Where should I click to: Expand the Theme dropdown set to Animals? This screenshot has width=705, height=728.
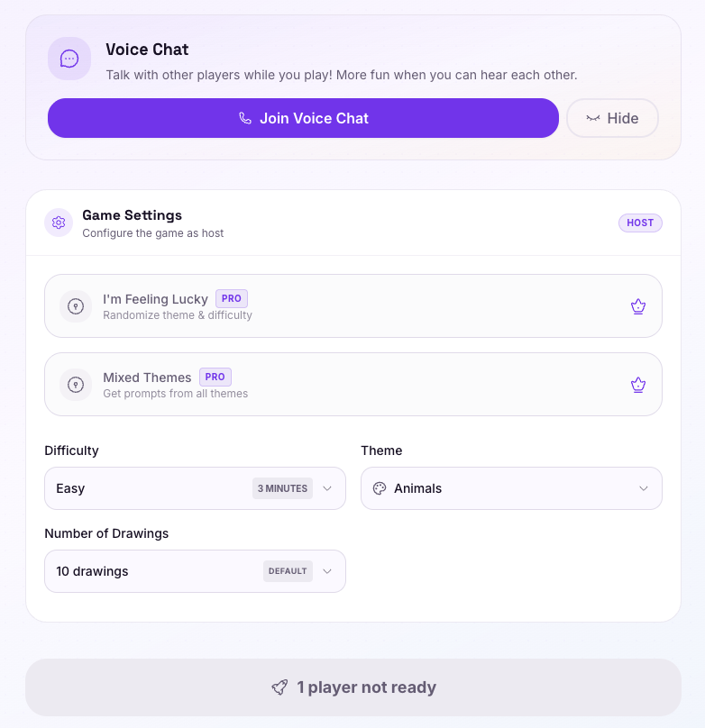(511, 488)
